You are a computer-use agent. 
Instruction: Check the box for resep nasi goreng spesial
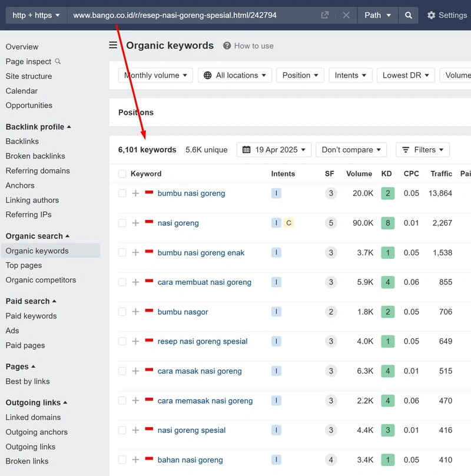pyautogui.click(x=122, y=341)
